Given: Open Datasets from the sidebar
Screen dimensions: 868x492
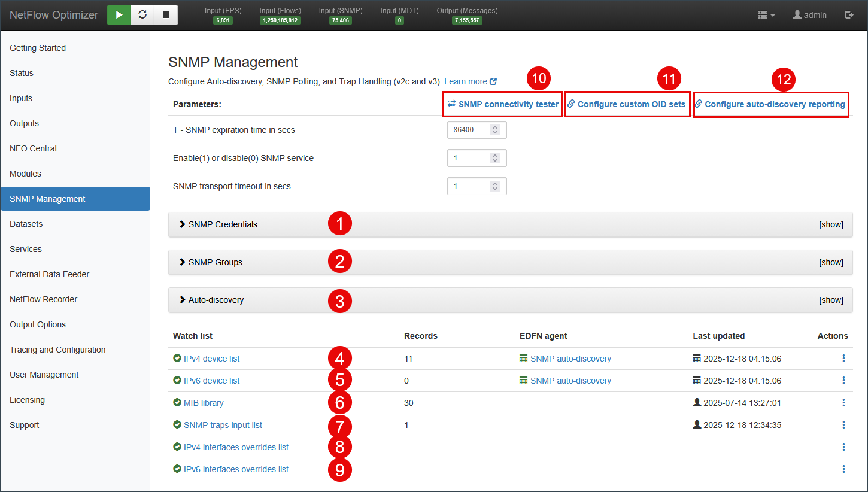Looking at the screenshot, I should tap(26, 224).
